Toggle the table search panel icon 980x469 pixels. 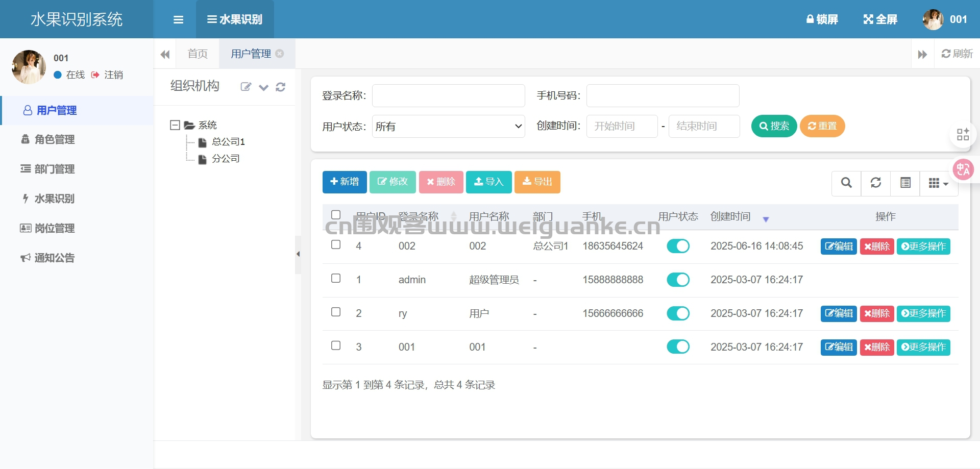pos(846,183)
